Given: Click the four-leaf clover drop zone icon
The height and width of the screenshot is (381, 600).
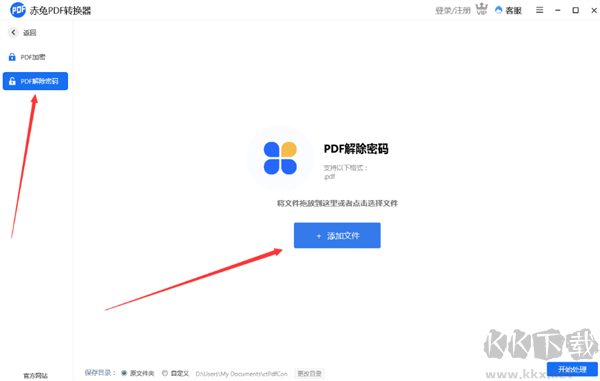Looking at the screenshot, I should pos(280,158).
